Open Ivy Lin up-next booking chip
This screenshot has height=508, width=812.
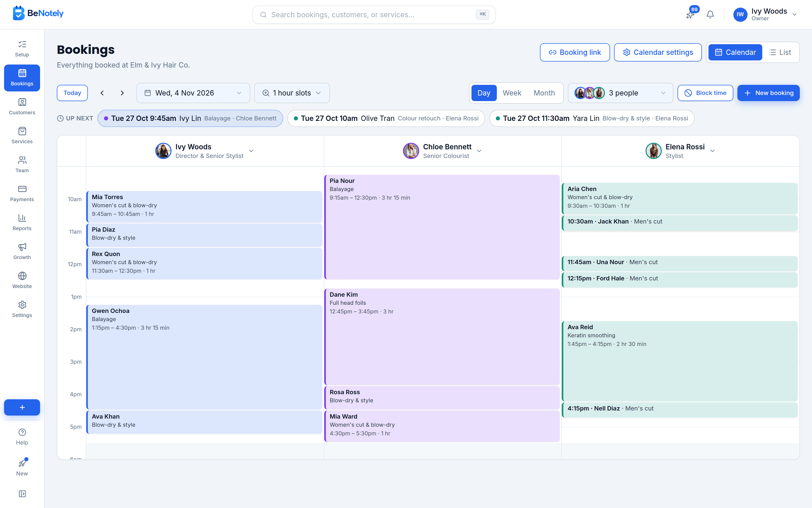[190, 118]
